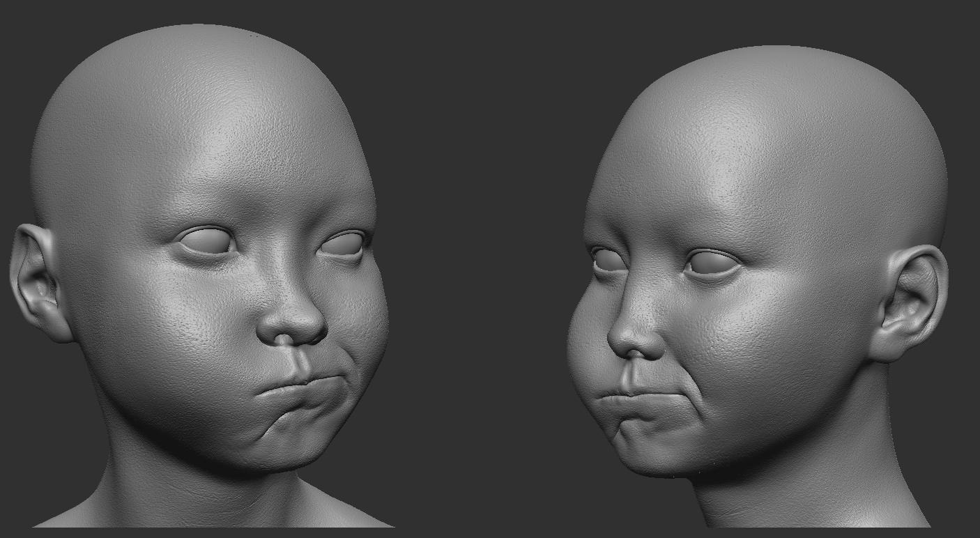The height and width of the screenshot is (538, 980).
Task: Click right head's eye nearest its ear
Action: pyautogui.click(x=711, y=264)
